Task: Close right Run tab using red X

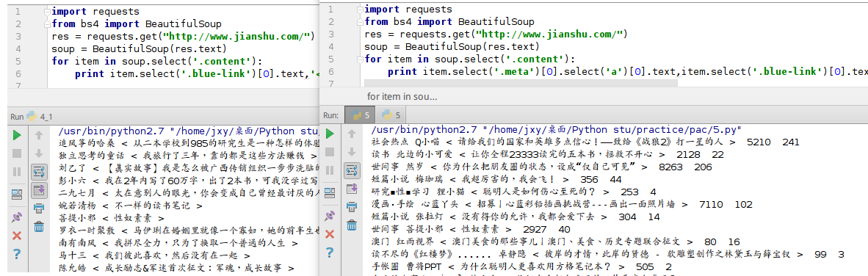Action: point(330,234)
